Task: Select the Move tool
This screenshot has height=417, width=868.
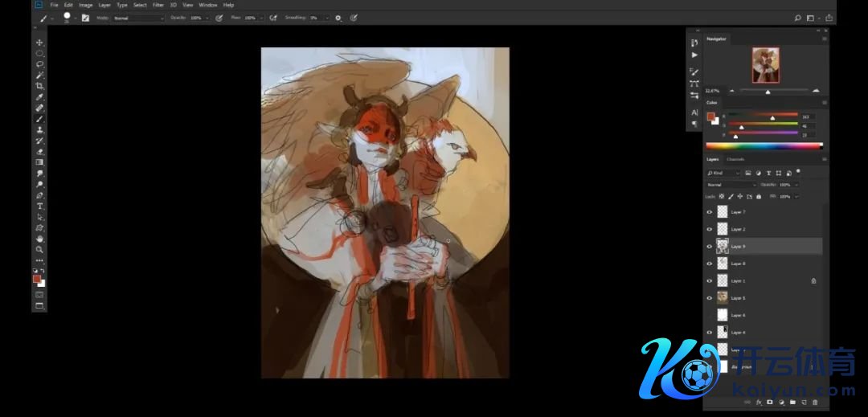Action: (39, 42)
